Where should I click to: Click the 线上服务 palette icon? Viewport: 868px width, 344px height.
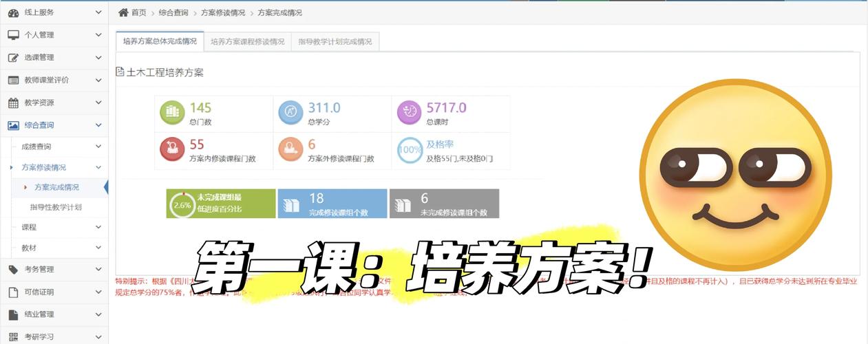click(x=13, y=12)
